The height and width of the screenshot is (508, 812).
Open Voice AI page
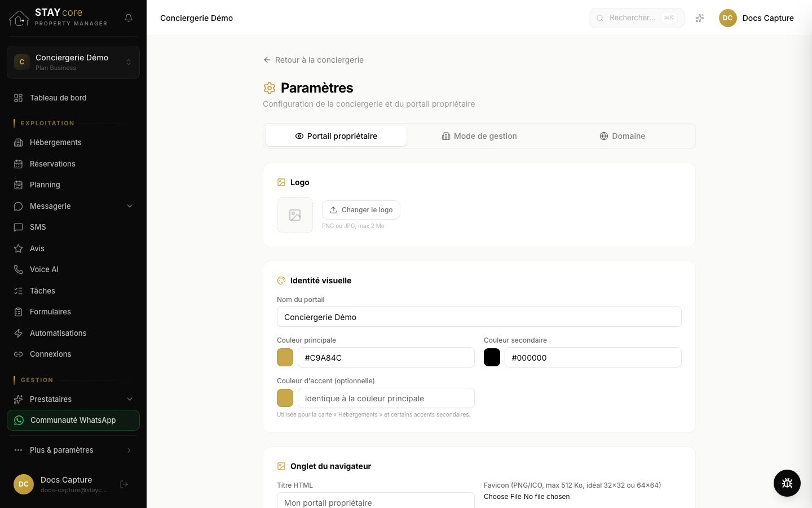(73, 269)
